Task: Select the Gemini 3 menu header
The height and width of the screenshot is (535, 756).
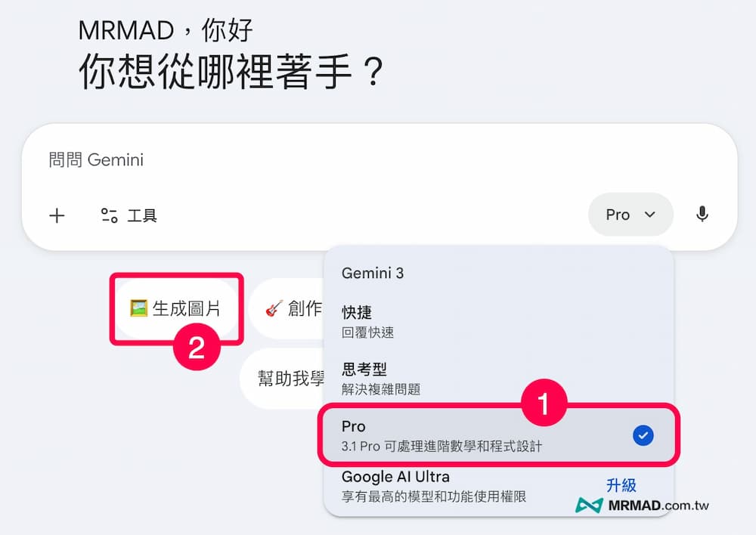Action: pyautogui.click(x=373, y=274)
